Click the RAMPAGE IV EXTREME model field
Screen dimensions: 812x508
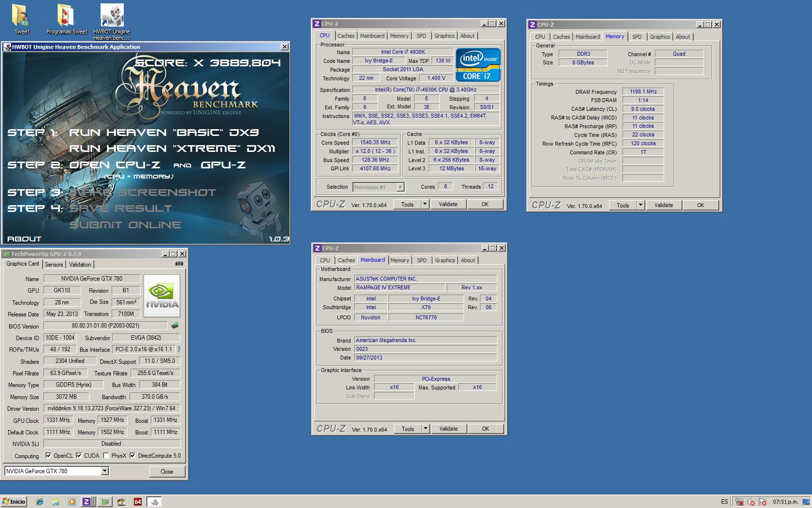click(x=399, y=287)
